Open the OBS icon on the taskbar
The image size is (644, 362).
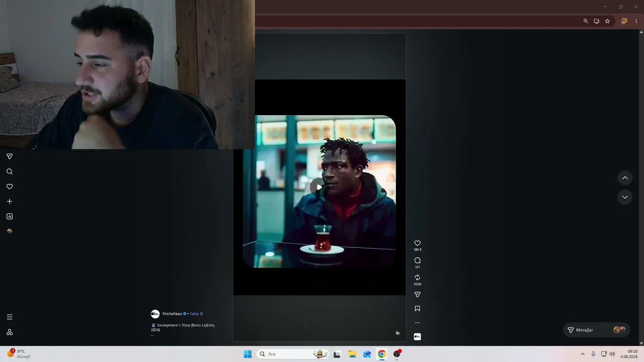coord(397,354)
